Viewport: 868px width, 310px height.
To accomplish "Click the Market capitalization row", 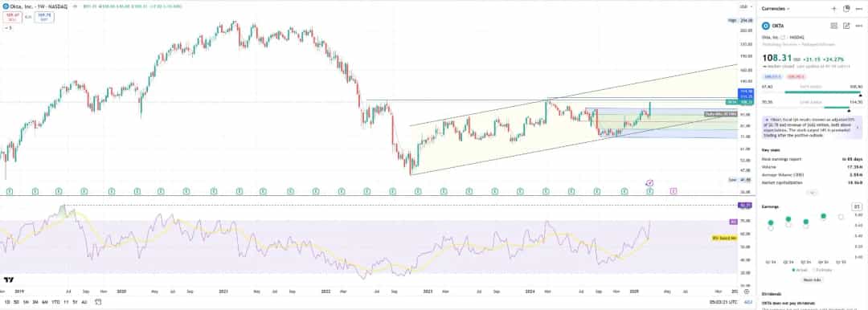I will 812,182.
